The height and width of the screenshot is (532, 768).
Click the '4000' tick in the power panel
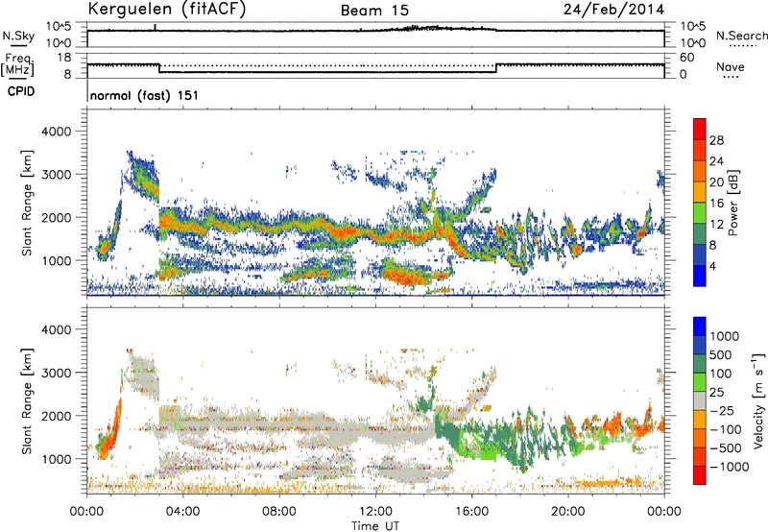(56, 132)
